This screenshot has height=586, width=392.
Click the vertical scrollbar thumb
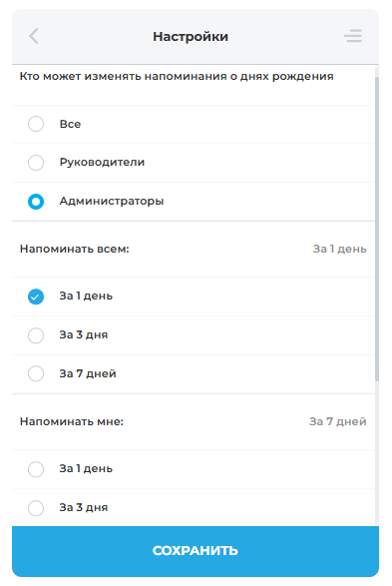[377, 229]
